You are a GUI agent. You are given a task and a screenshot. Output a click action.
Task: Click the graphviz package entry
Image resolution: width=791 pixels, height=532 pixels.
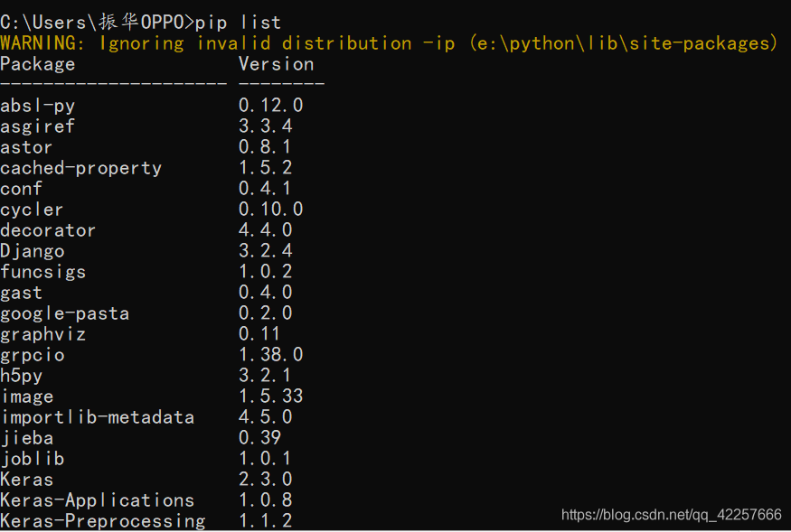tap(43, 334)
